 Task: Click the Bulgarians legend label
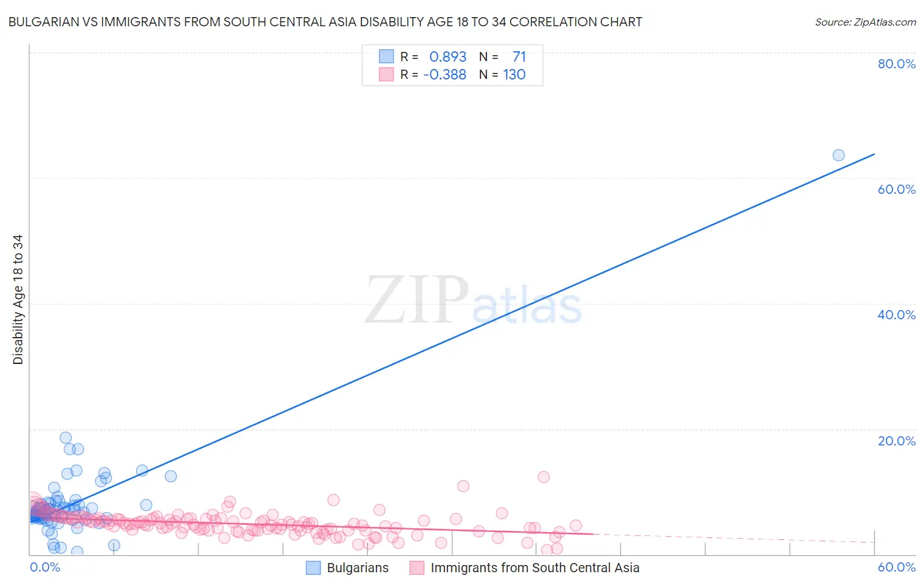coord(358,568)
